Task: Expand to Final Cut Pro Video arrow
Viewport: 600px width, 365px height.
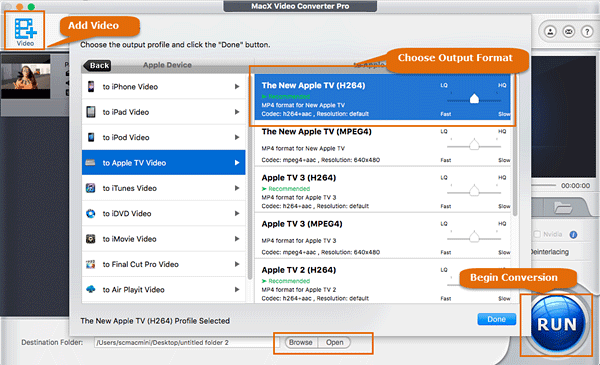Action: 237,264
